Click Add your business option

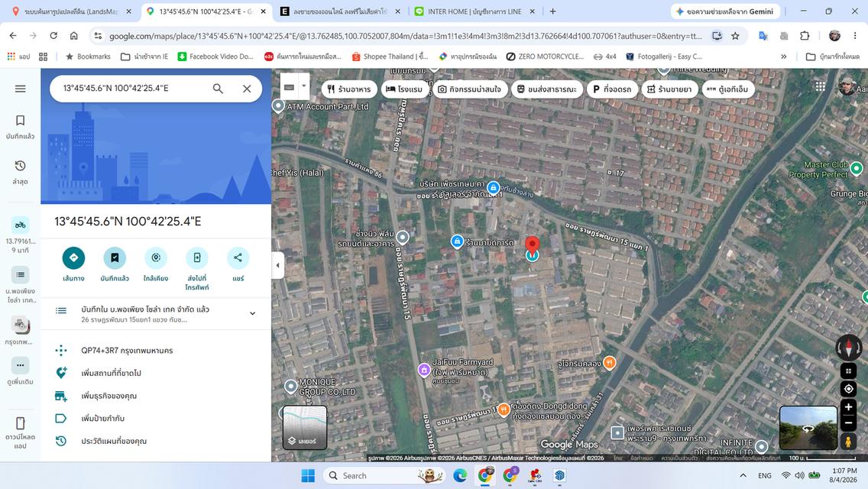click(x=156, y=396)
